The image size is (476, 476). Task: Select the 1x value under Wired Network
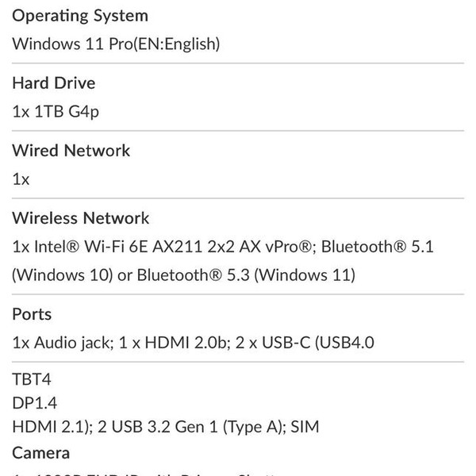tap(21, 179)
